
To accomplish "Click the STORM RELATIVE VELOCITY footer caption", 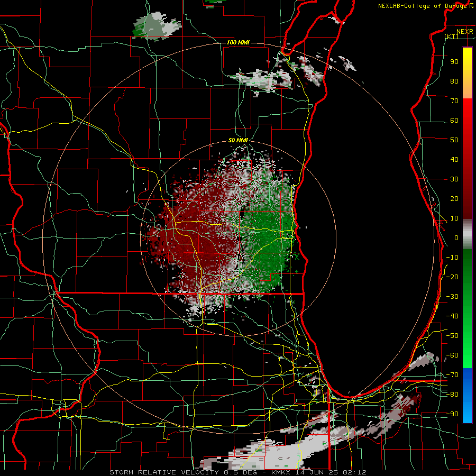I will point(237,472).
